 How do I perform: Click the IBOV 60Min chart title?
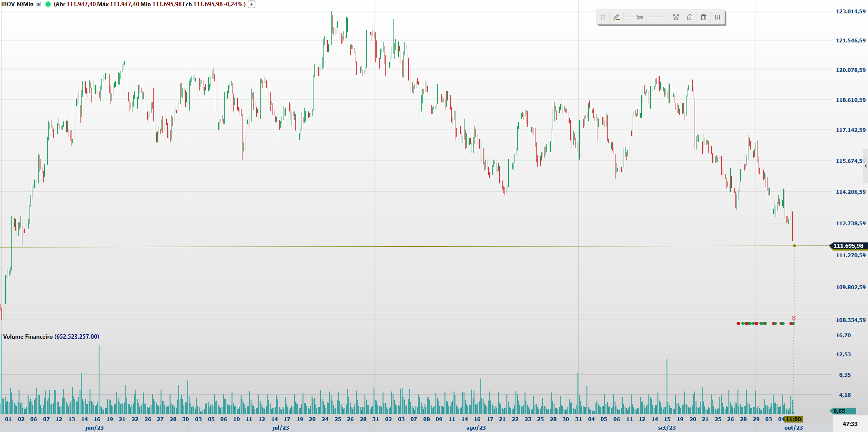[18, 4]
